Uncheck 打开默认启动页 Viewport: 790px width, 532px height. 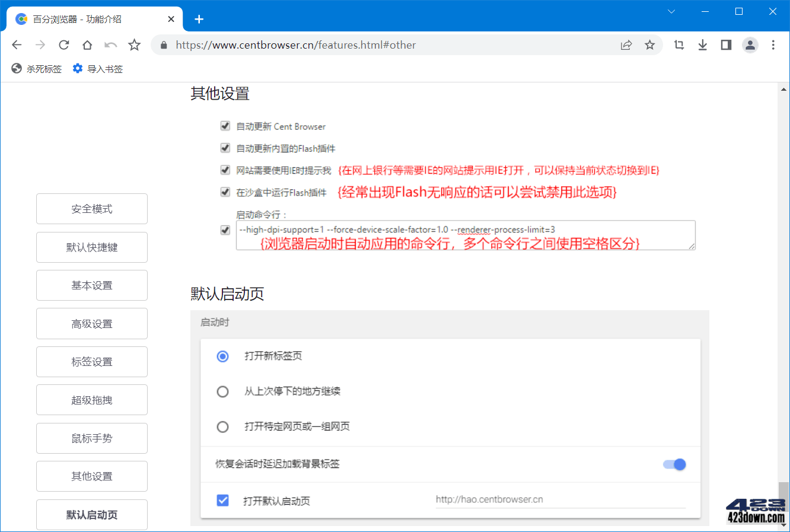[x=222, y=500]
